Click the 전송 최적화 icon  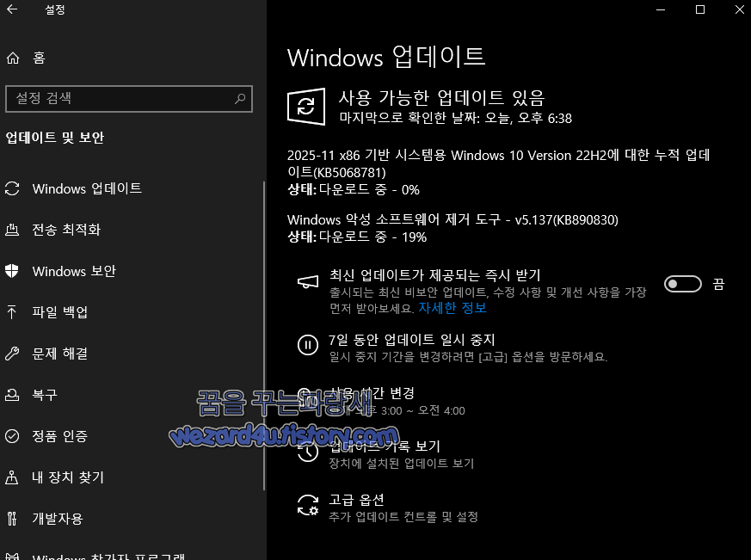pos(12,230)
